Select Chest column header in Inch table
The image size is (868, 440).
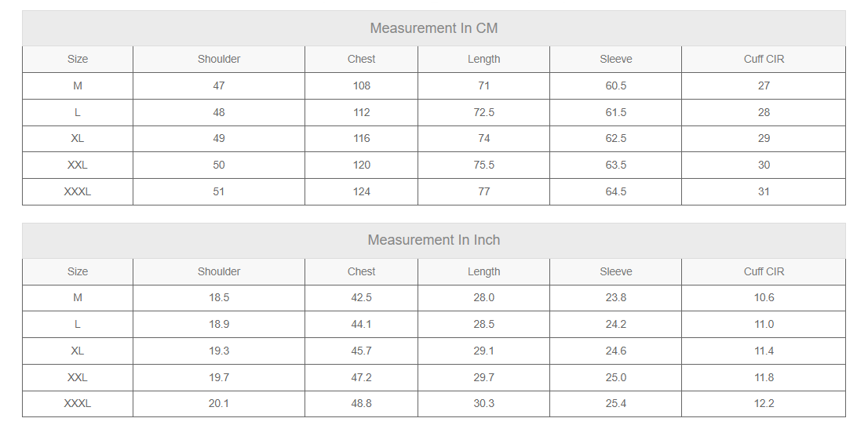click(x=361, y=271)
